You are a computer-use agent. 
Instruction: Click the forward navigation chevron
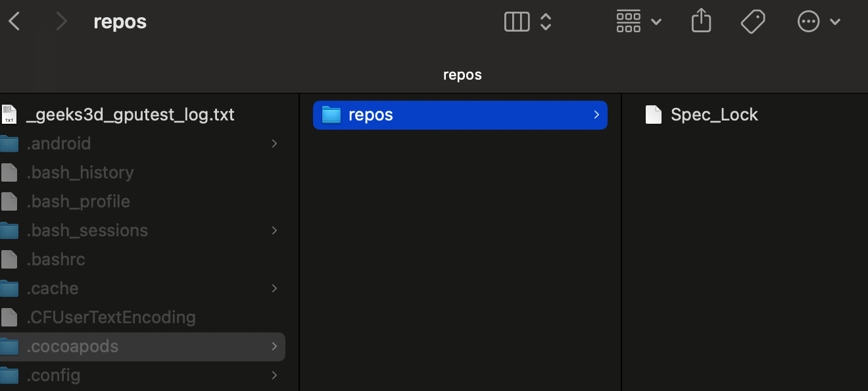tap(62, 22)
